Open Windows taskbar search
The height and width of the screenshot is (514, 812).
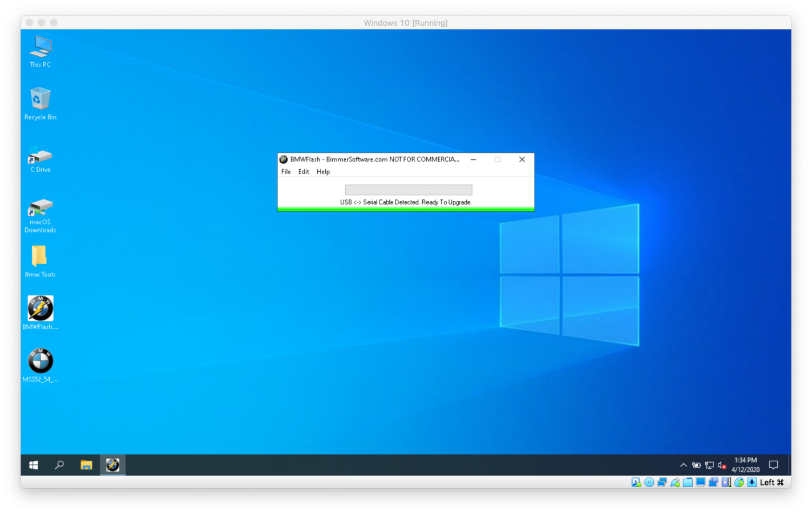coord(59,465)
